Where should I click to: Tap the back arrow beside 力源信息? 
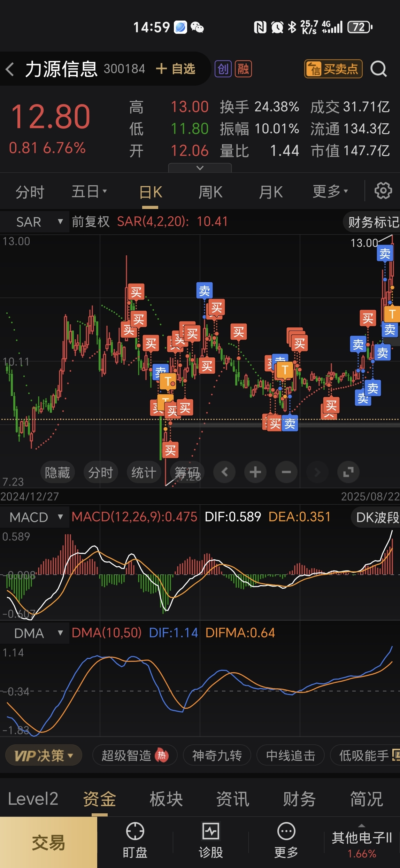coord(10,69)
